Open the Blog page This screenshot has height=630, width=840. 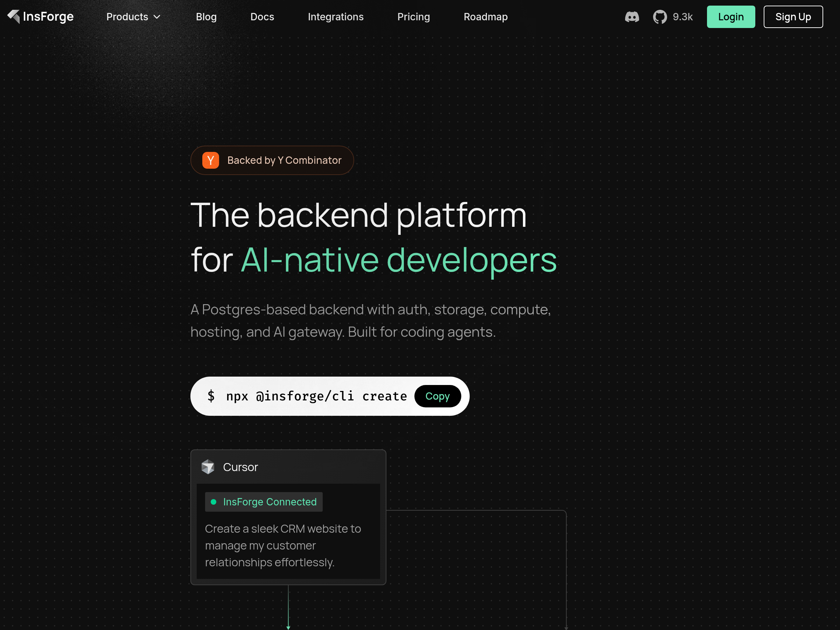click(206, 17)
